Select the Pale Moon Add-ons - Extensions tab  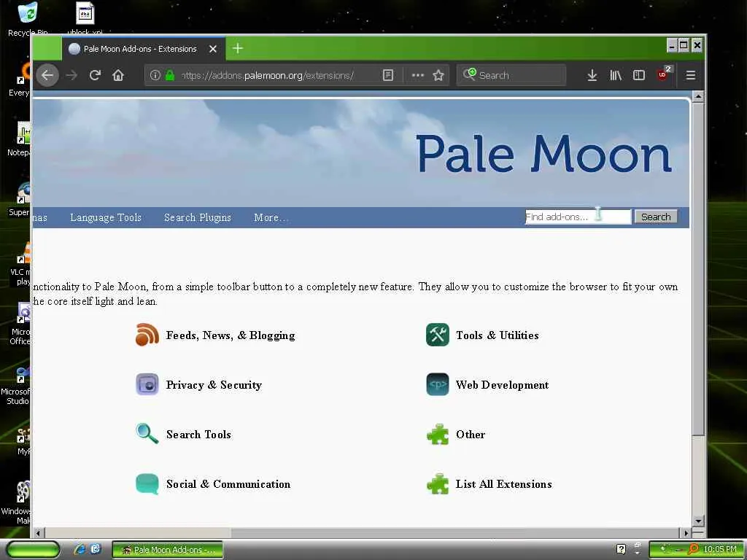(143, 49)
